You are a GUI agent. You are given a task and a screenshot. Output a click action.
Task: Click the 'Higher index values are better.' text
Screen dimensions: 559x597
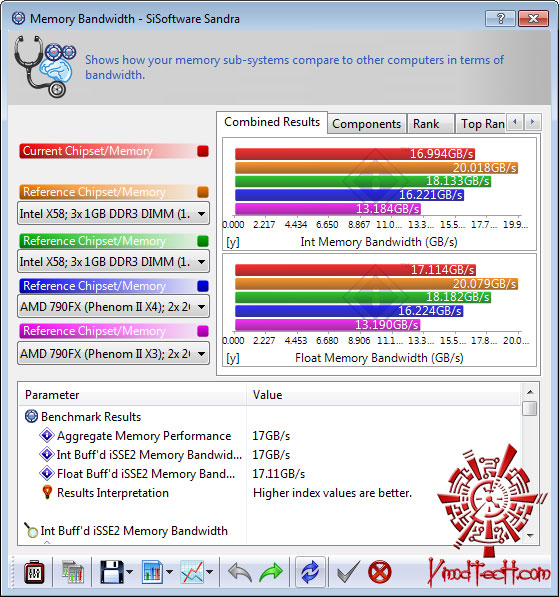[x=332, y=493]
